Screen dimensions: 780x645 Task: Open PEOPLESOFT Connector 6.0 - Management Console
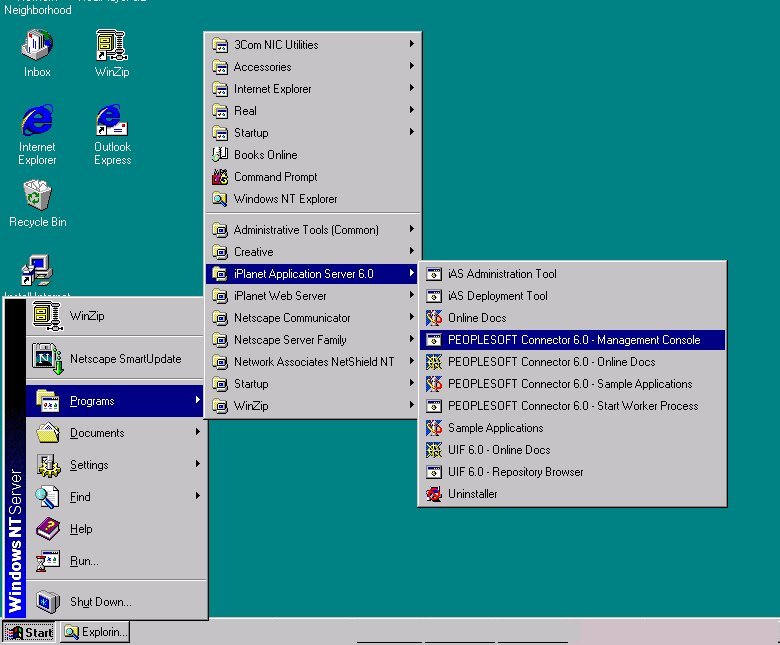[572, 340]
